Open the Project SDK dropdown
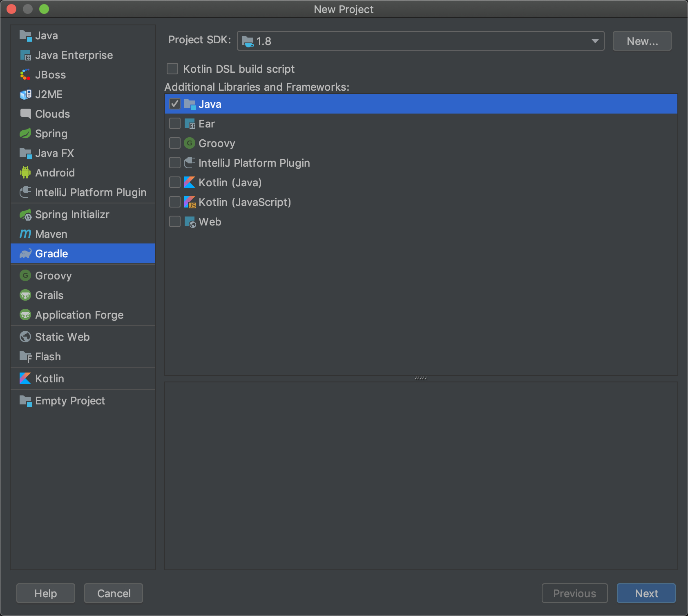The height and width of the screenshot is (616, 688). pos(420,41)
